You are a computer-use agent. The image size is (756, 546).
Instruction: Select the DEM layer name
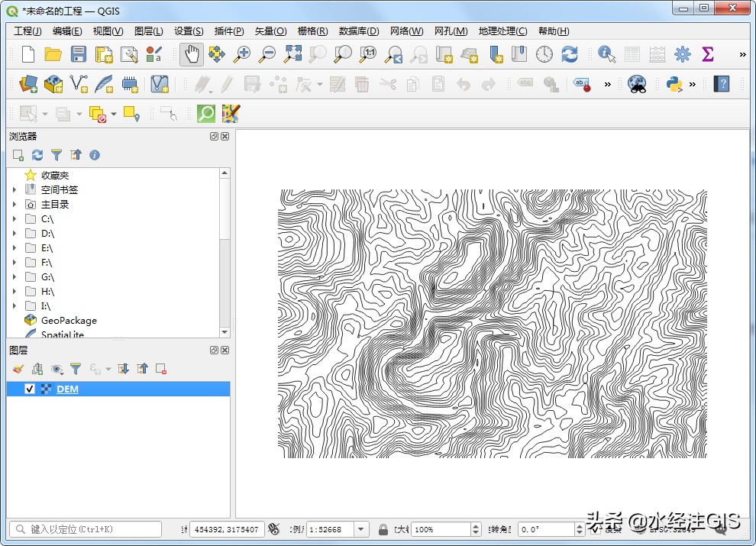pyautogui.click(x=67, y=389)
